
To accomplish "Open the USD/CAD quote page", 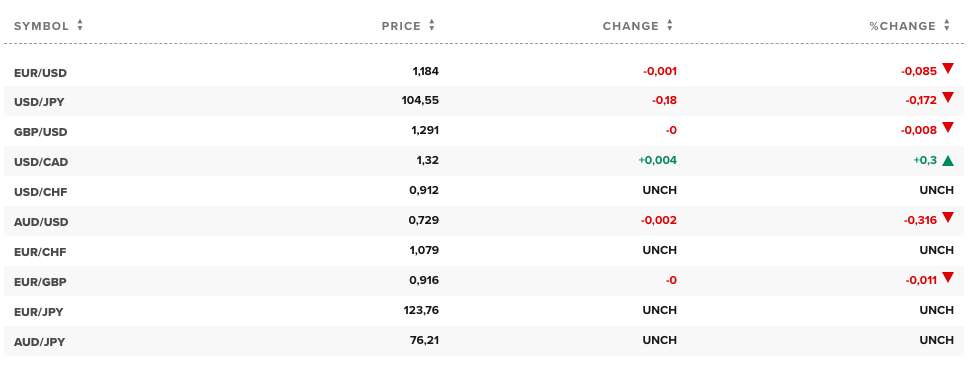I will tap(41, 162).
